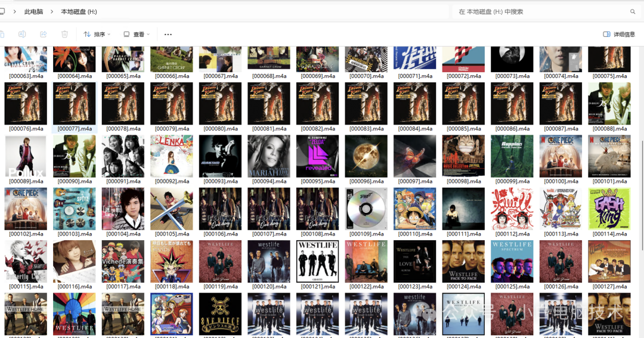Select the Lenka cover [000092].m4a
This screenshot has height=338, width=644.
tap(172, 156)
